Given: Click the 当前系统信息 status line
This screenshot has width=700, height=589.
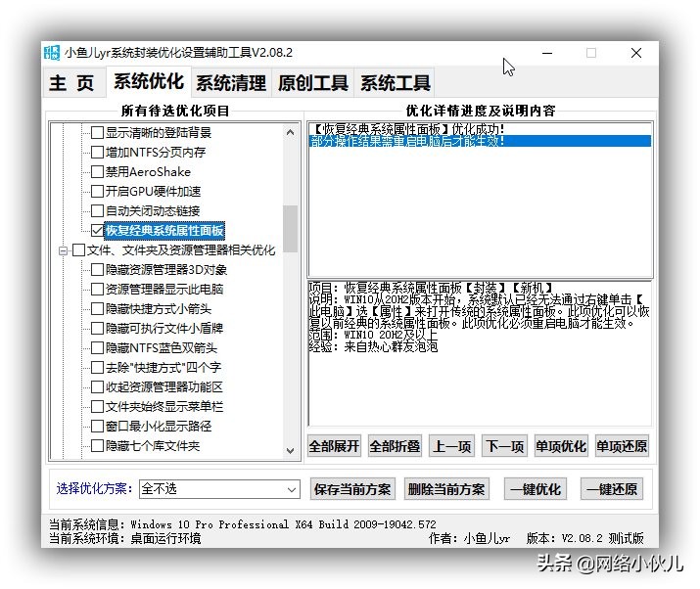Looking at the screenshot, I should [243, 524].
